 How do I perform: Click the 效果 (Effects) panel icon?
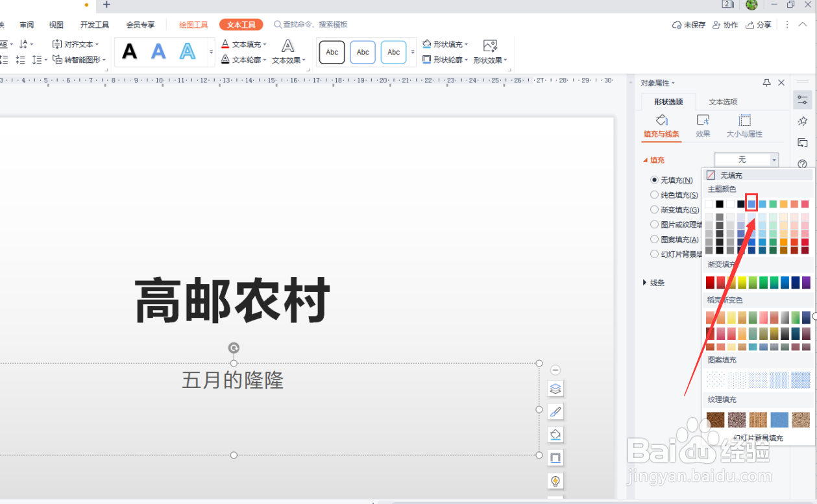703,126
